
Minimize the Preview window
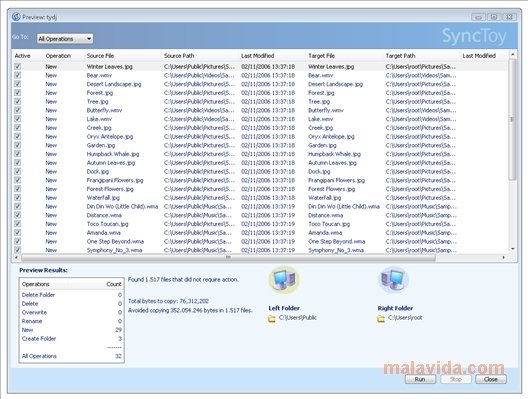click(x=478, y=16)
